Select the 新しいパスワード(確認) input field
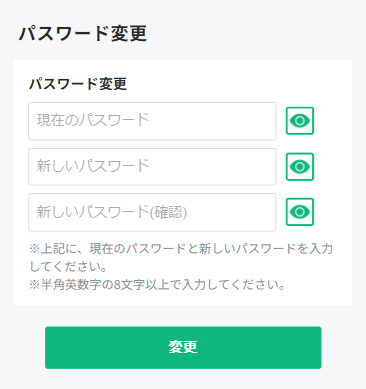 (x=152, y=212)
